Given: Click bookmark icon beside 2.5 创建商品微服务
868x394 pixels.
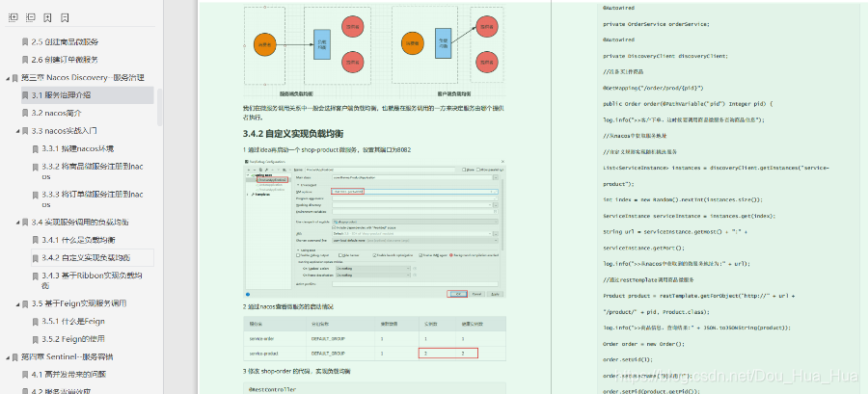Looking at the screenshot, I should click(25, 42).
